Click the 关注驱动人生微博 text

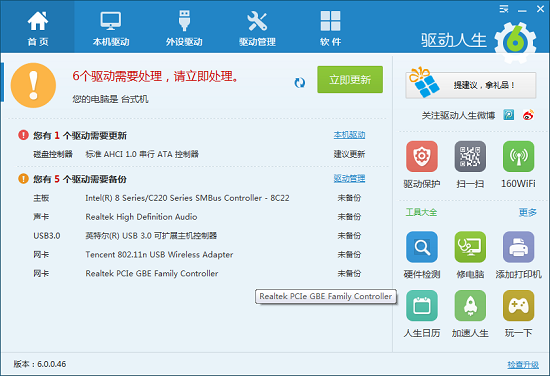[x=458, y=115]
